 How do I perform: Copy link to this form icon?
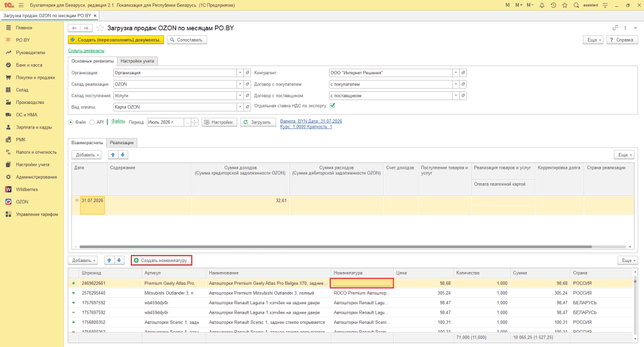coord(615,28)
